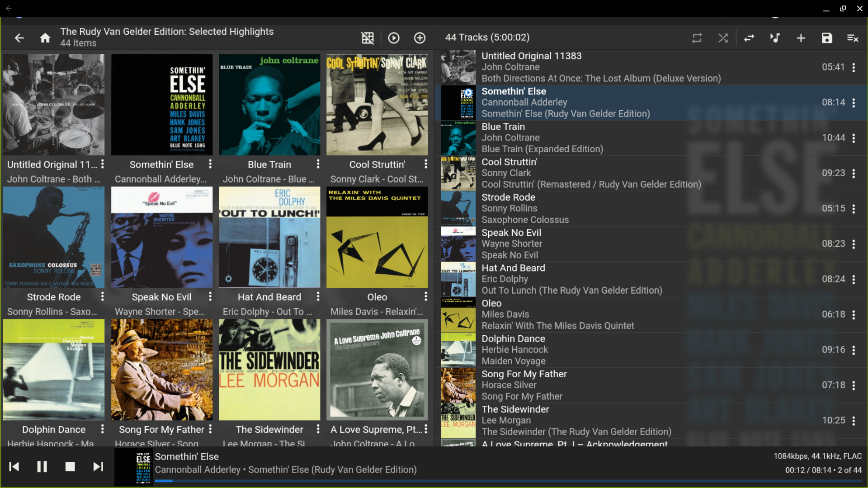Open queue options for Oleo track
The height and width of the screenshot is (488, 868).
click(854, 314)
